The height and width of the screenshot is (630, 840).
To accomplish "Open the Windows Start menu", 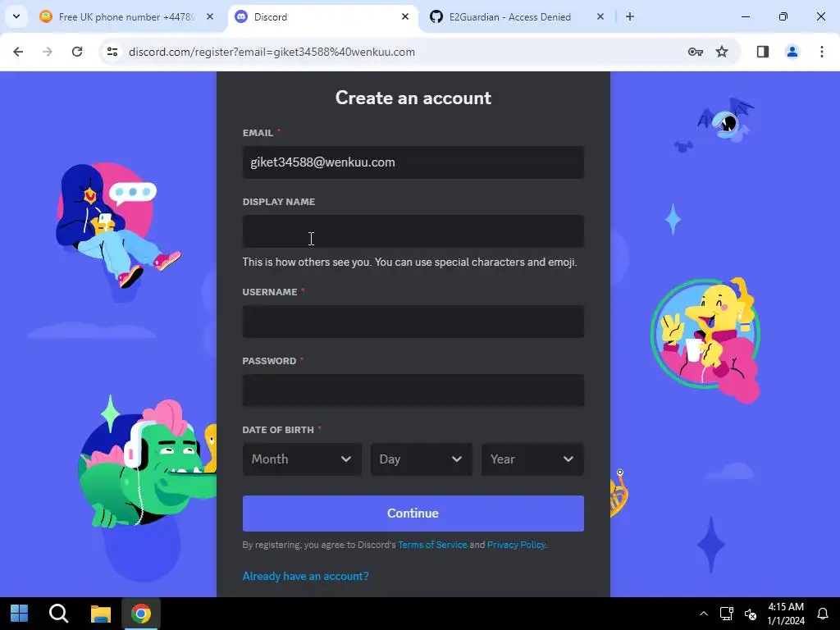I will (20, 614).
